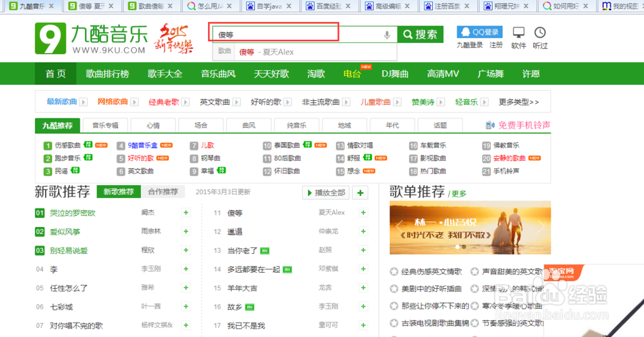Click the MV badge next to 多远都要在一起
This screenshot has height=337, width=644.
287,269
